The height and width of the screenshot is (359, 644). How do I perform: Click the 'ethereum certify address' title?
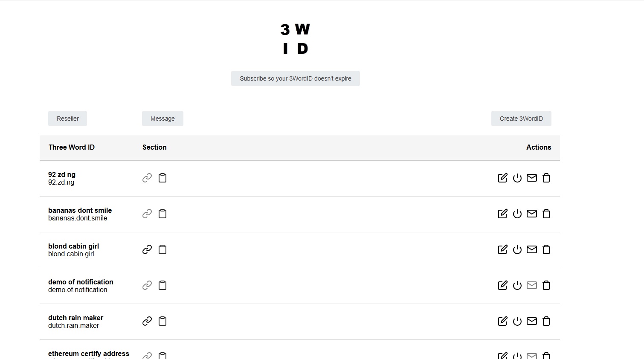[x=89, y=353]
